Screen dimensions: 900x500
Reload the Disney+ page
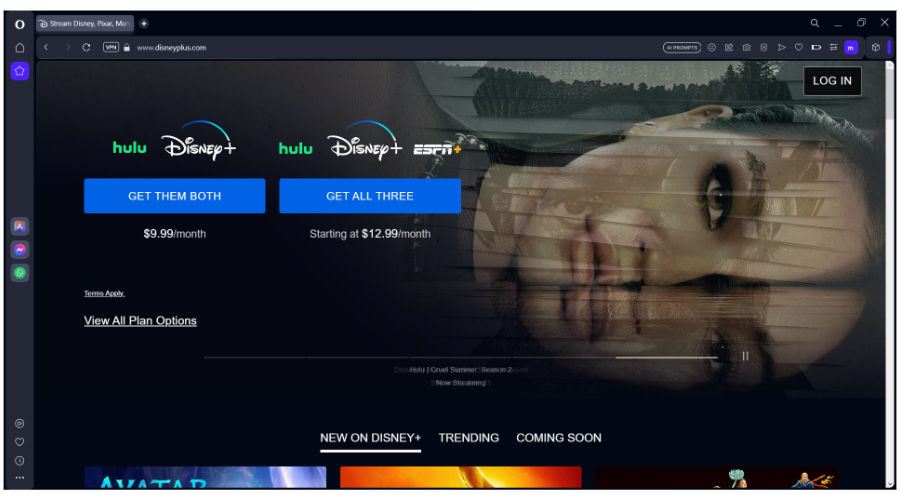[86, 48]
